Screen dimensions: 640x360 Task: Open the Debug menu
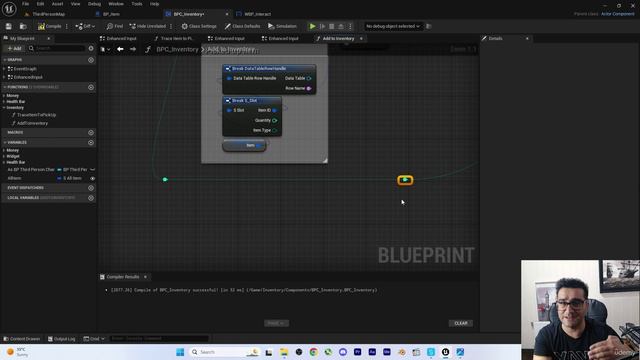[94, 4]
